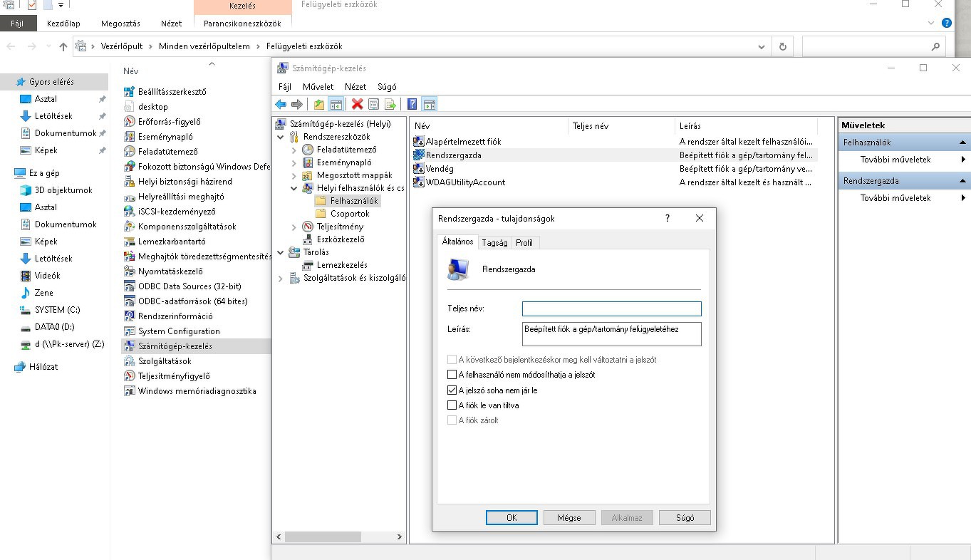This screenshot has height=560, width=971.
Task: Select Lemezkezelés in the console tree
Action: click(x=342, y=265)
